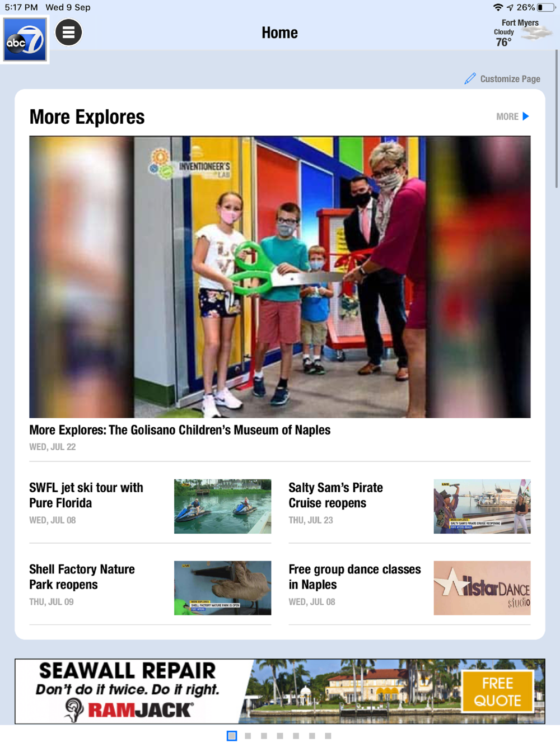
Task: Tap the cloudy weather icon
Action: click(536, 34)
